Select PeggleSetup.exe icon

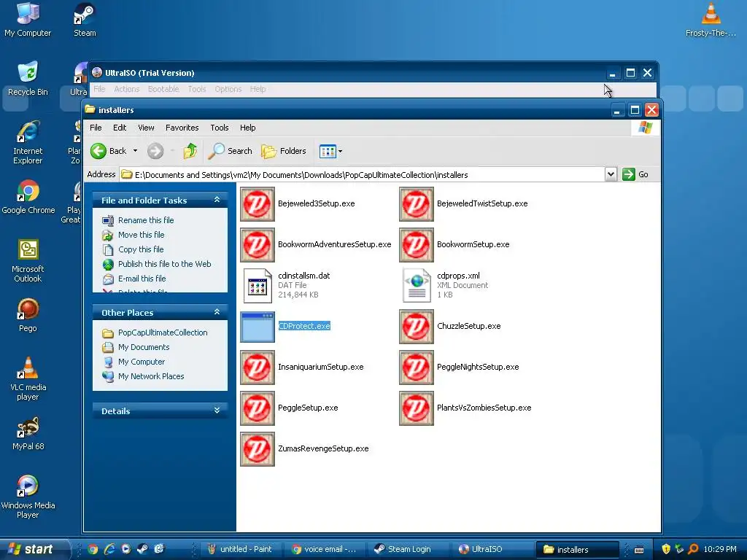click(258, 408)
